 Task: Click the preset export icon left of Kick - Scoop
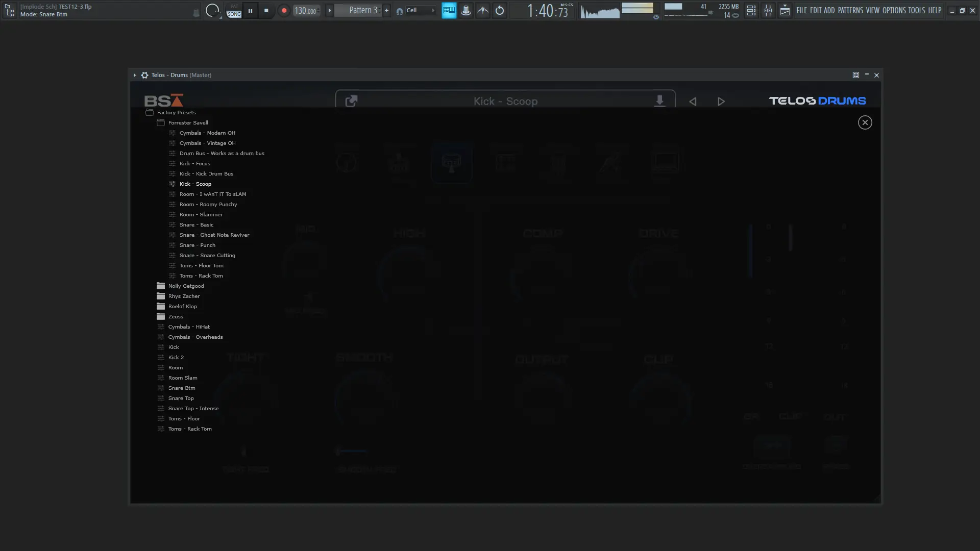pos(351,101)
